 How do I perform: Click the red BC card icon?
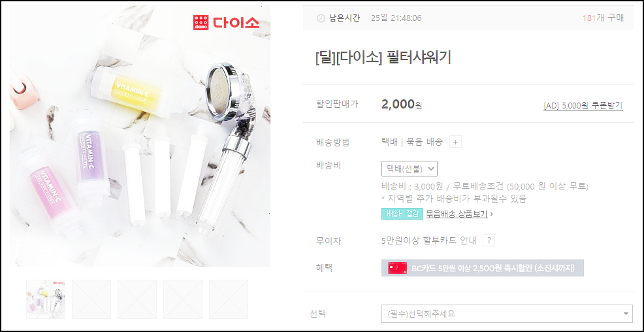point(398,268)
